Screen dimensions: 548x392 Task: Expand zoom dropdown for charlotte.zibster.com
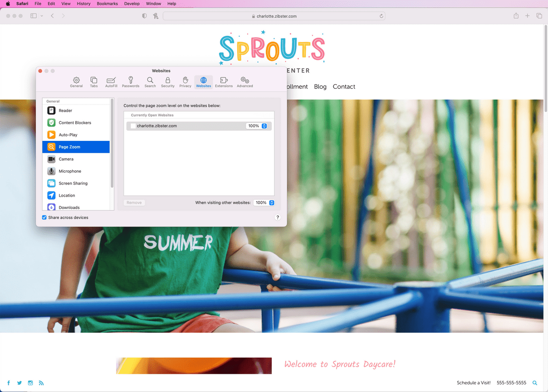(x=264, y=126)
